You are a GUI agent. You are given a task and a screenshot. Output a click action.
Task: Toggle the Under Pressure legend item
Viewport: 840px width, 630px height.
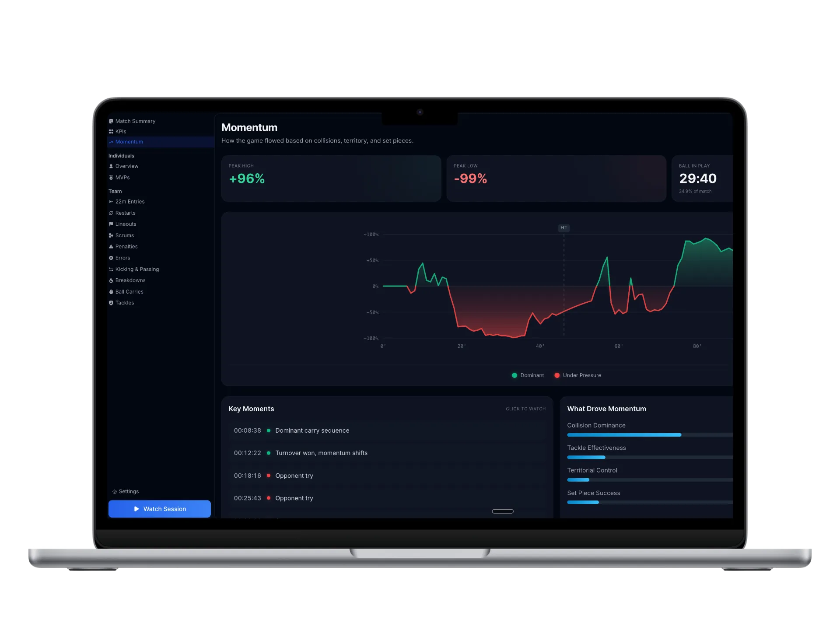click(578, 375)
